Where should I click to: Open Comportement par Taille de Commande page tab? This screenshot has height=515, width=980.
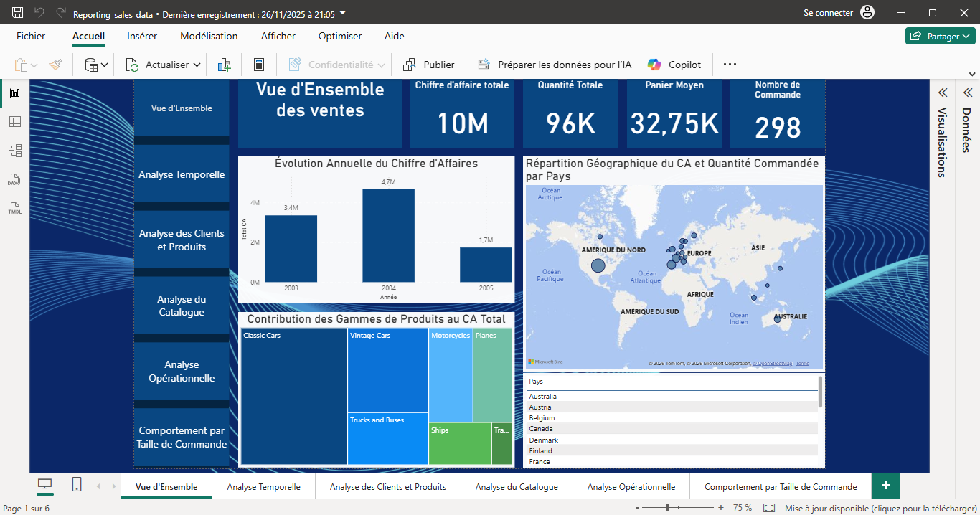tap(781, 486)
